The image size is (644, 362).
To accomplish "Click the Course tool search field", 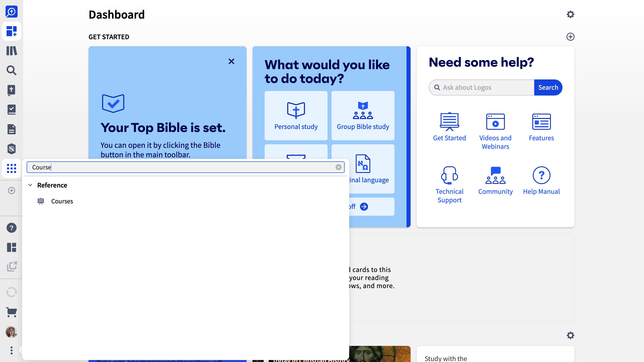I will point(185,167).
